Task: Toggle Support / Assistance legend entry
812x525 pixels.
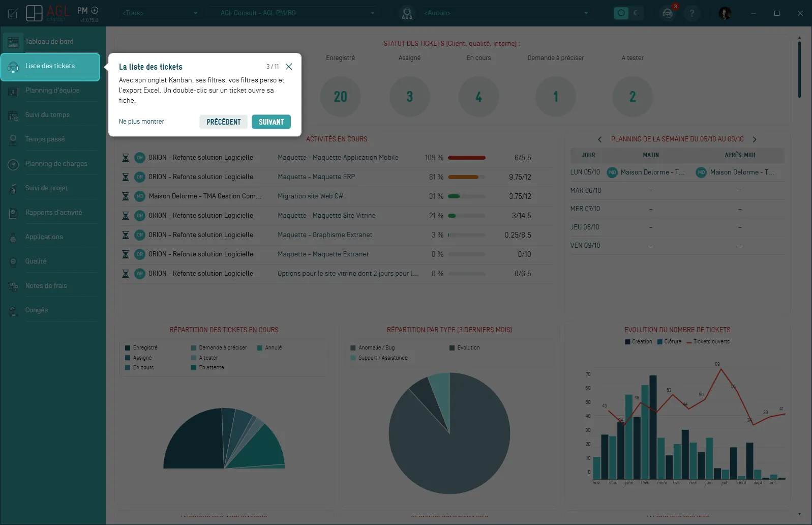Action: click(x=379, y=358)
